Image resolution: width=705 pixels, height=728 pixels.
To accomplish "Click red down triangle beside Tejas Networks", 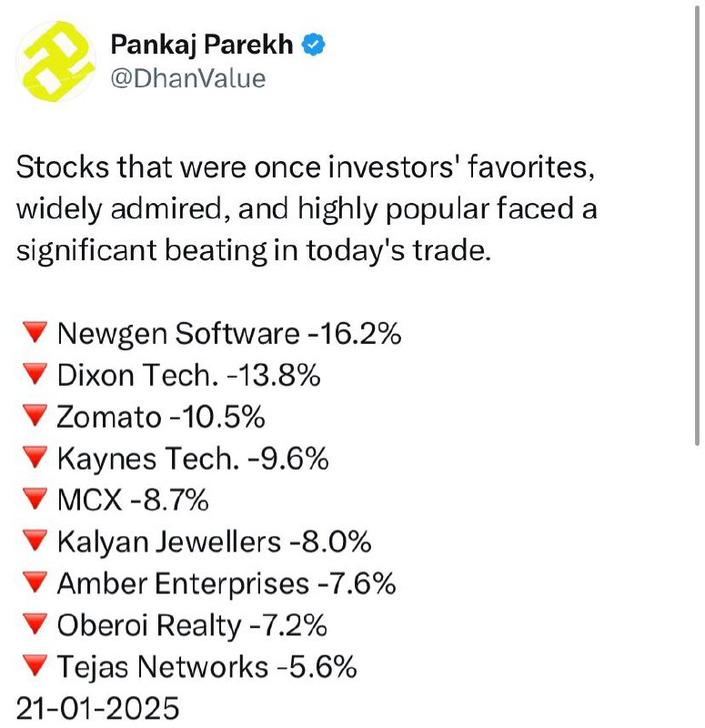I will coord(35,666).
